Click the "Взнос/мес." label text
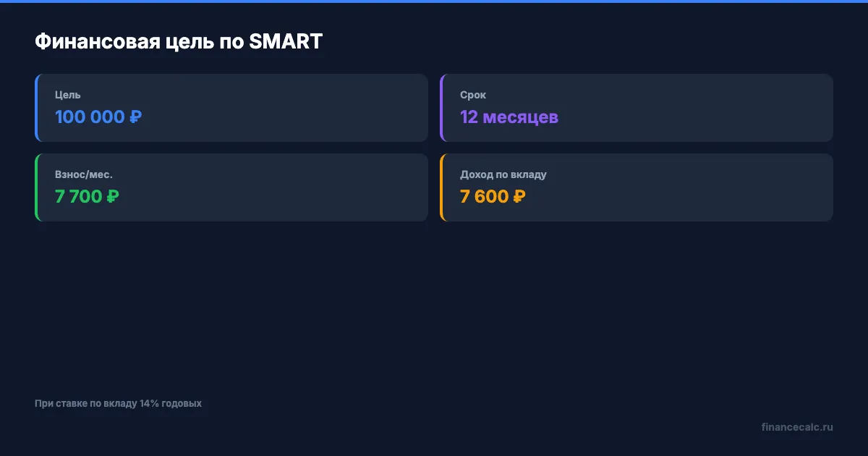868x456 pixels. coord(84,174)
